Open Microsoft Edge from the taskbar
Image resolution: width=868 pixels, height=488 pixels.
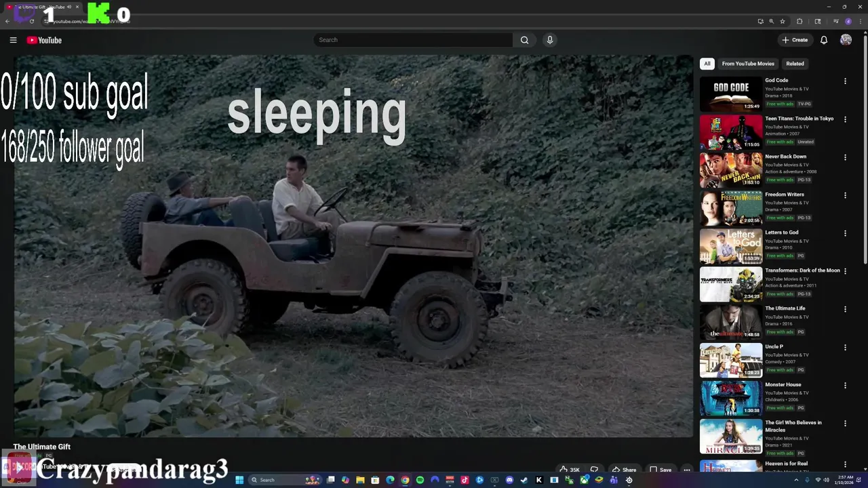(x=390, y=480)
